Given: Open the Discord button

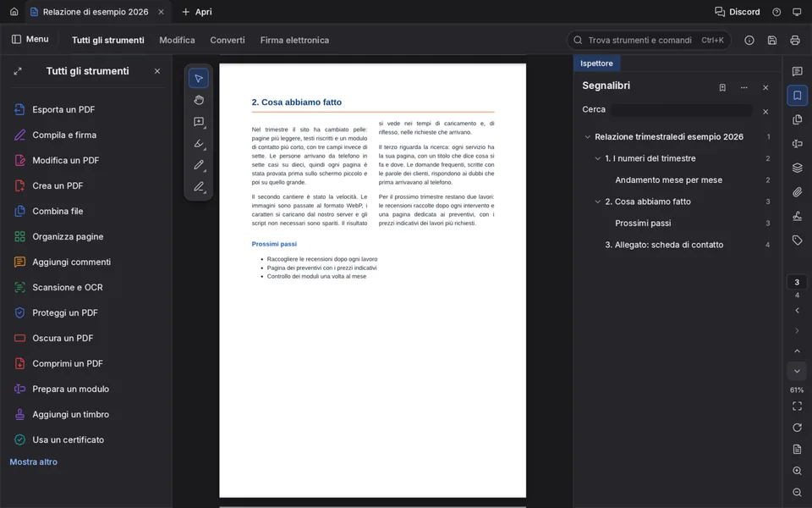Looking at the screenshot, I should [737, 12].
